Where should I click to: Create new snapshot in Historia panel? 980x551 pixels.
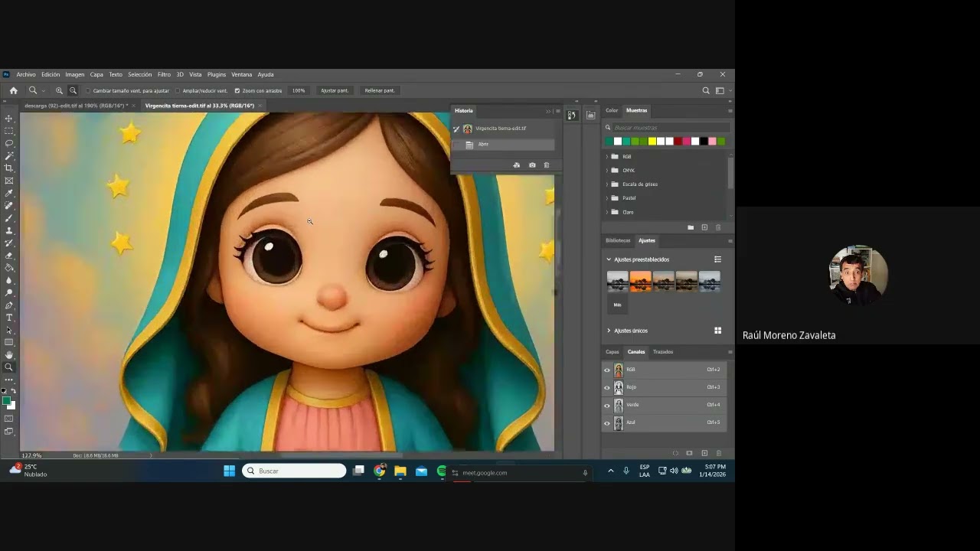[532, 165]
